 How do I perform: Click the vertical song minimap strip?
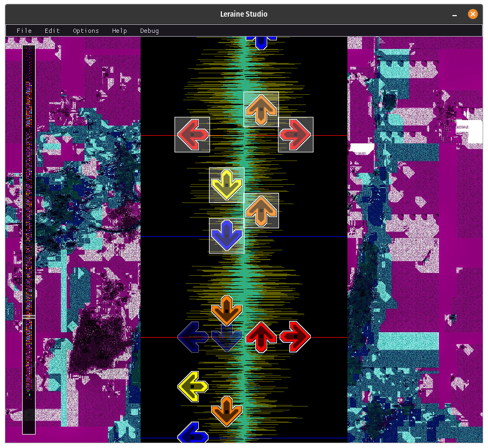coord(29,240)
